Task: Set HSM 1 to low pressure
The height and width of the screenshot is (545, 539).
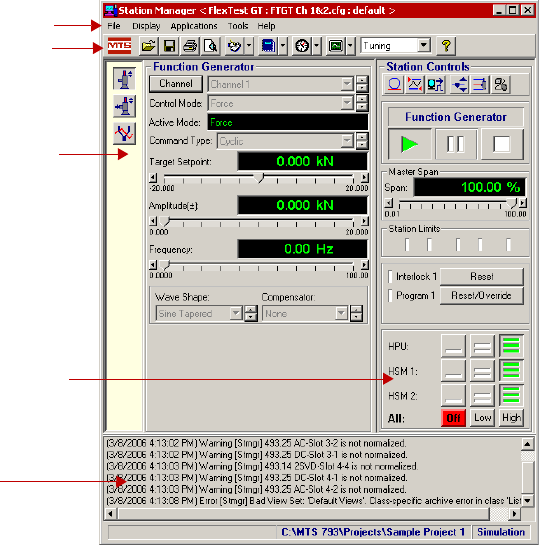Action: coord(482,371)
